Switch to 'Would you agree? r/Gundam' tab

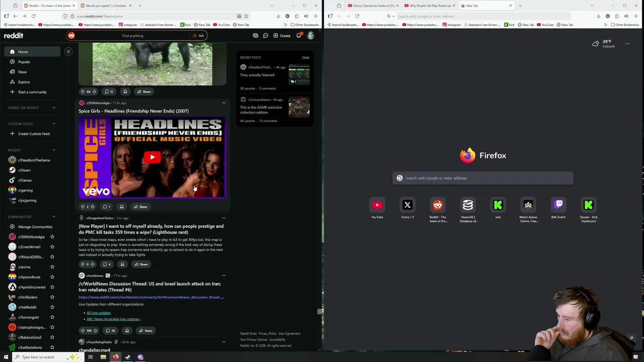pos(106,6)
